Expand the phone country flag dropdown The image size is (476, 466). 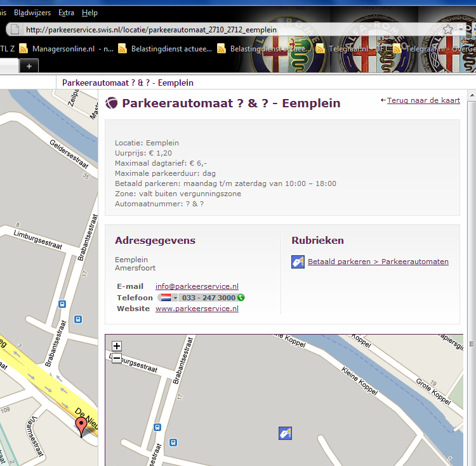(x=168, y=297)
